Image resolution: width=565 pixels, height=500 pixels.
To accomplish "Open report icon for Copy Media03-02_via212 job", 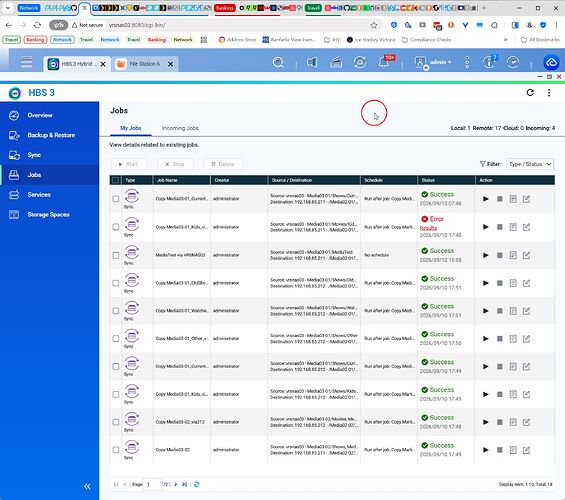I will tap(513, 422).
